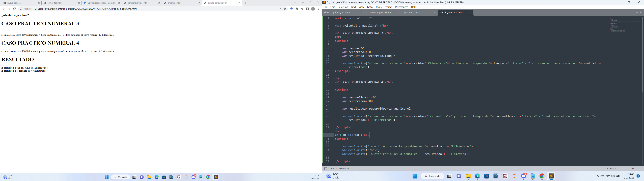Open Sublime's tab list dropdown triangle
Viewport: 644px width, 181px height.
[x=641, y=13]
